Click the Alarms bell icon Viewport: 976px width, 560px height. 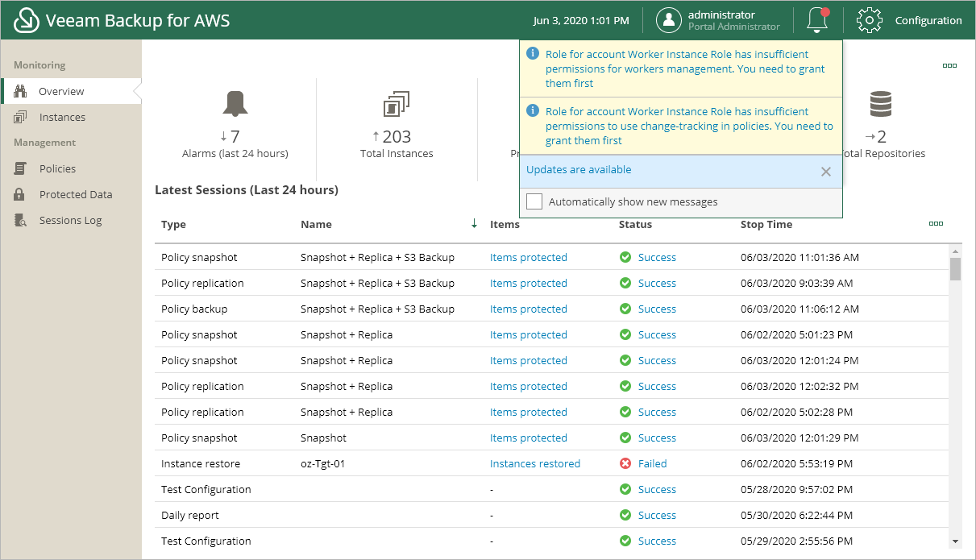point(235,103)
